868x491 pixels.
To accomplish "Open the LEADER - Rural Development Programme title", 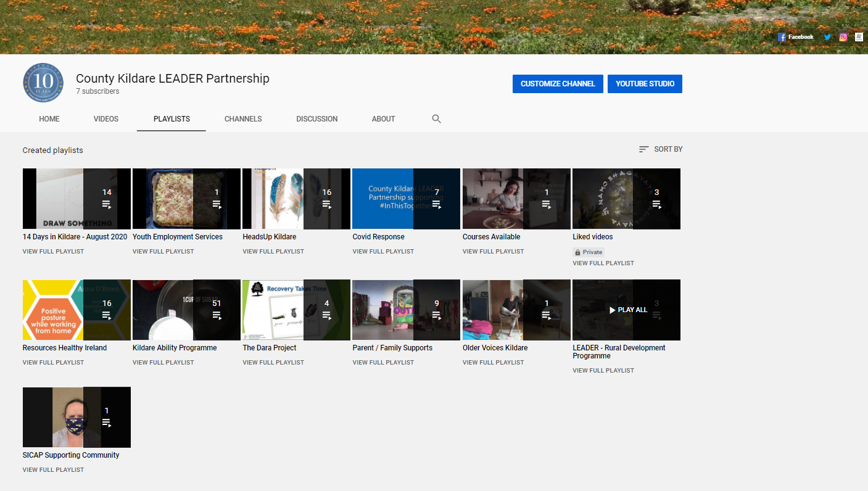I will [x=619, y=352].
